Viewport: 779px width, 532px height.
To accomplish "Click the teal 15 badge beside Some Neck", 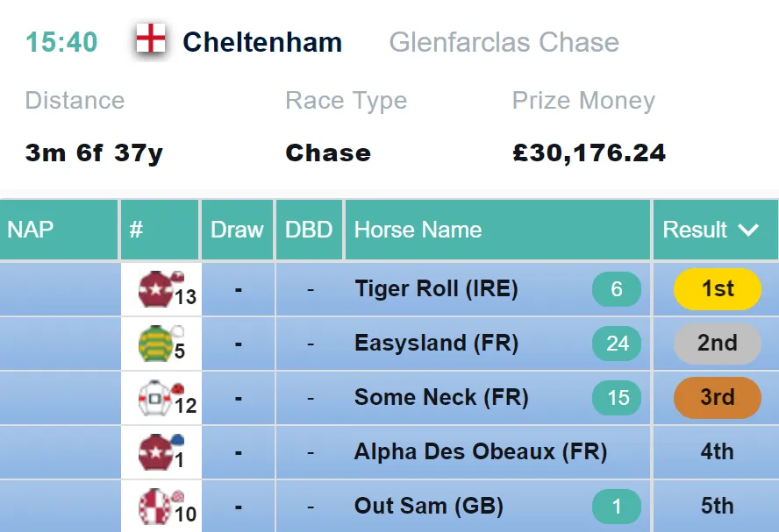I will coord(617,398).
